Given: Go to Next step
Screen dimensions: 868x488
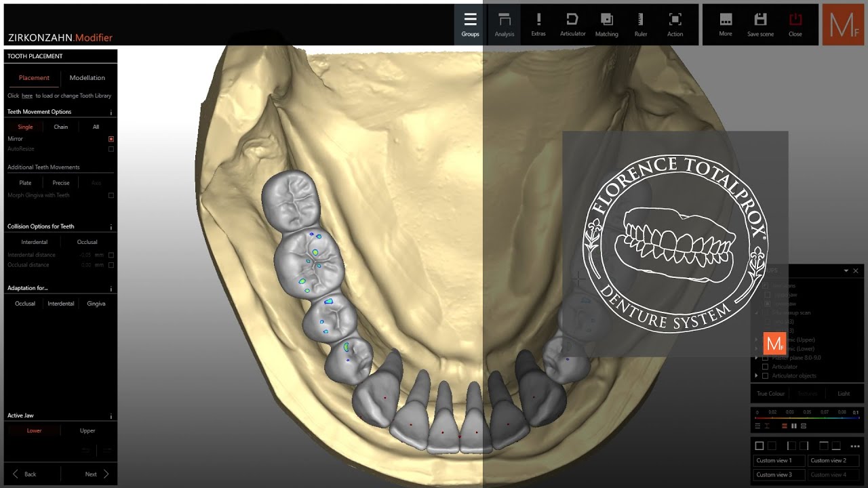Looking at the screenshot, I should [97, 474].
